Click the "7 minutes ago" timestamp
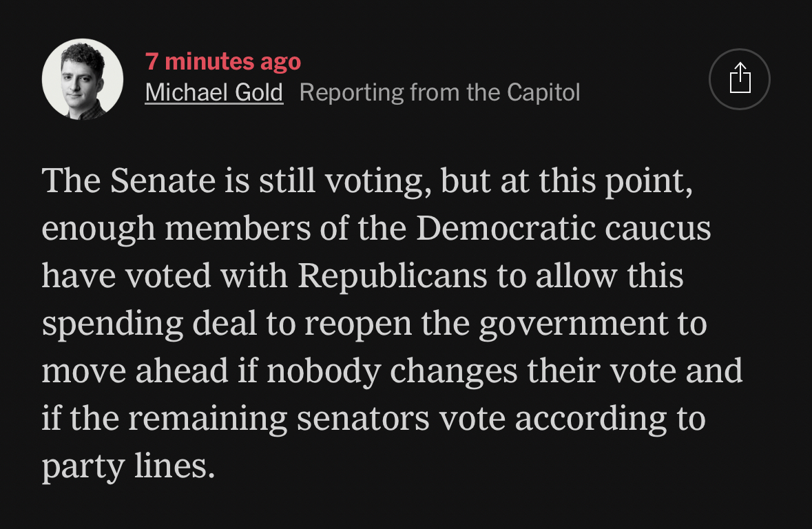812x529 pixels. point(223,61)
